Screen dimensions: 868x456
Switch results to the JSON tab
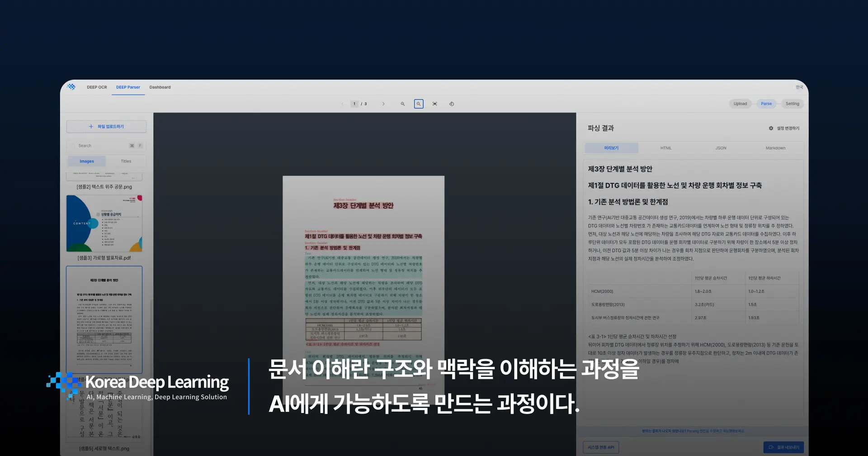[721, 148]
